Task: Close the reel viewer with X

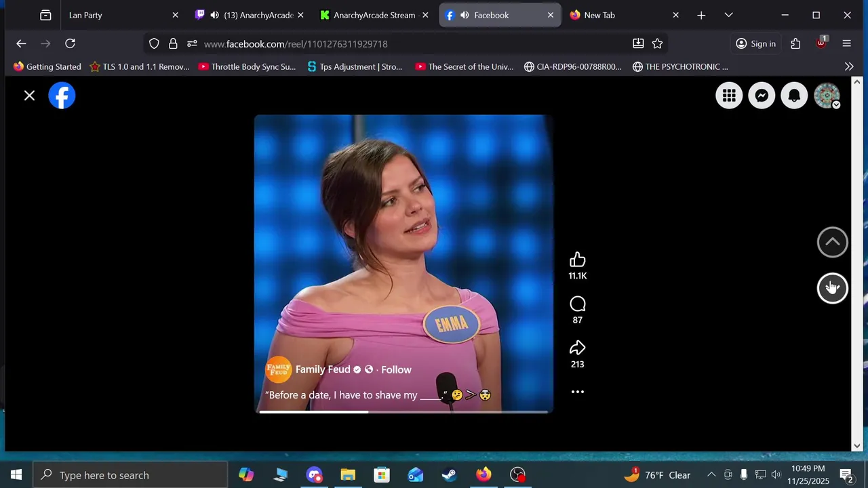Action: coord(29,96)
